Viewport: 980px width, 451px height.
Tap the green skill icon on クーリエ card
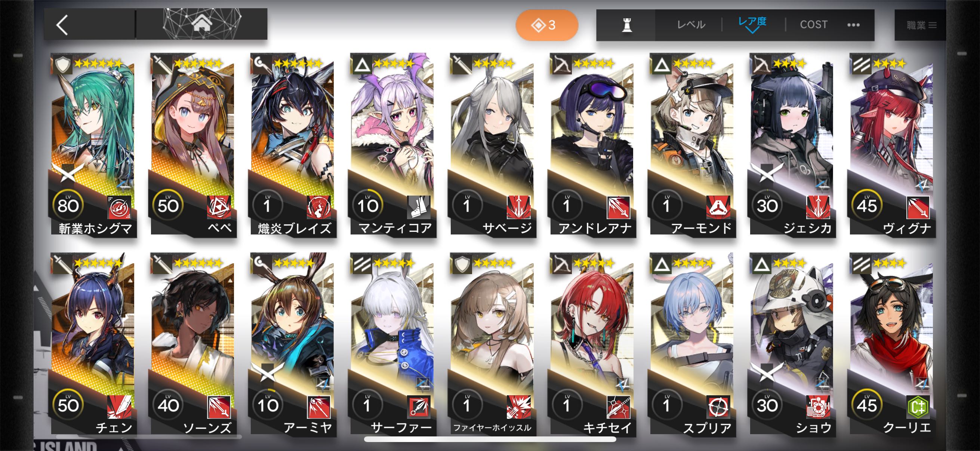918,407
